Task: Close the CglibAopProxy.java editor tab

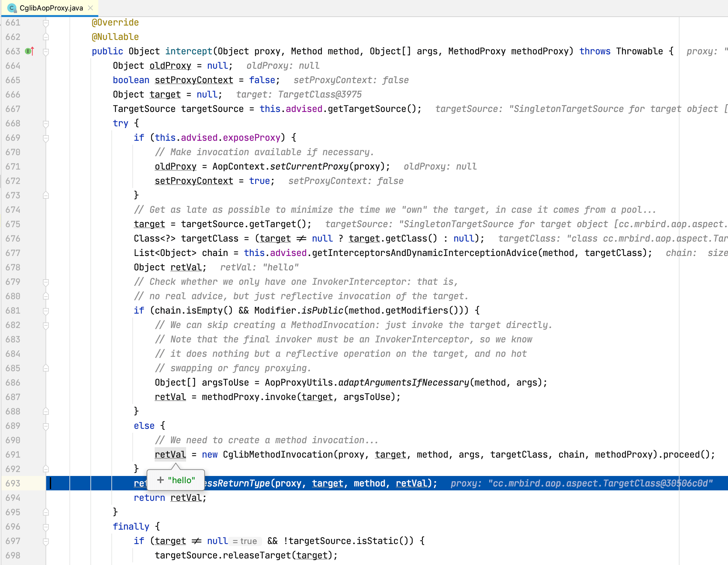Action: [x=90, y=8]
